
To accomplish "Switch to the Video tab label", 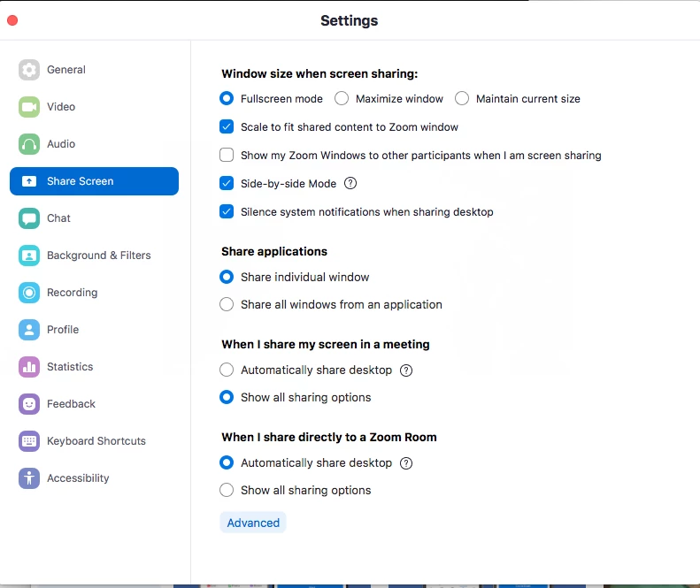I will pos(61,107).
